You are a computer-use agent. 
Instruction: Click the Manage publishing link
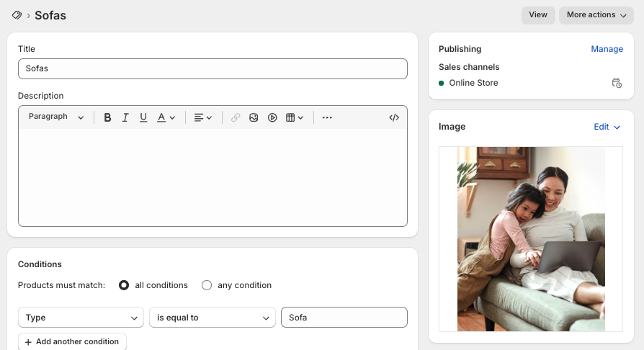pyautogui.click(x=607, y=49)
